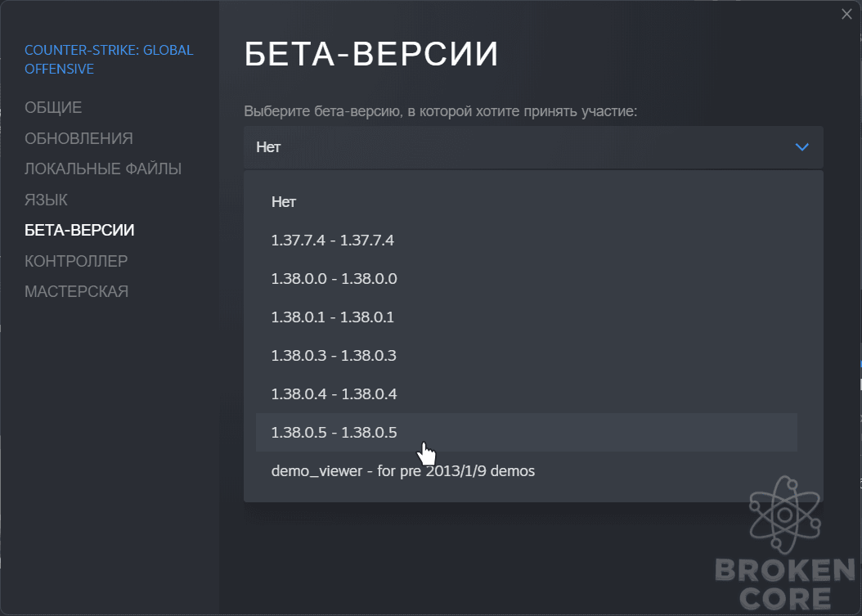Click the БЕТА-ВЕРСИИ page heading
Image resolution: width=862 pixels, height=616 pixels.
[x=371, y=54]
